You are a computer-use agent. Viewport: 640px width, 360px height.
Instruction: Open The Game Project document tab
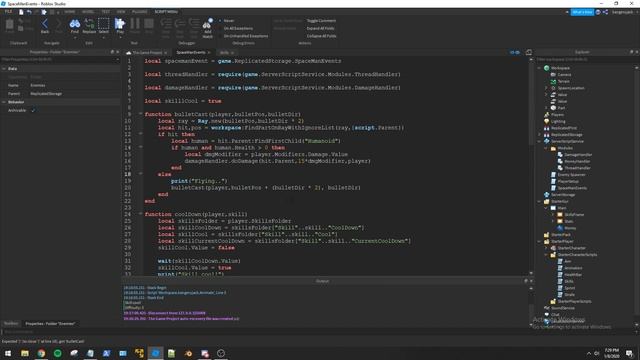147,53
